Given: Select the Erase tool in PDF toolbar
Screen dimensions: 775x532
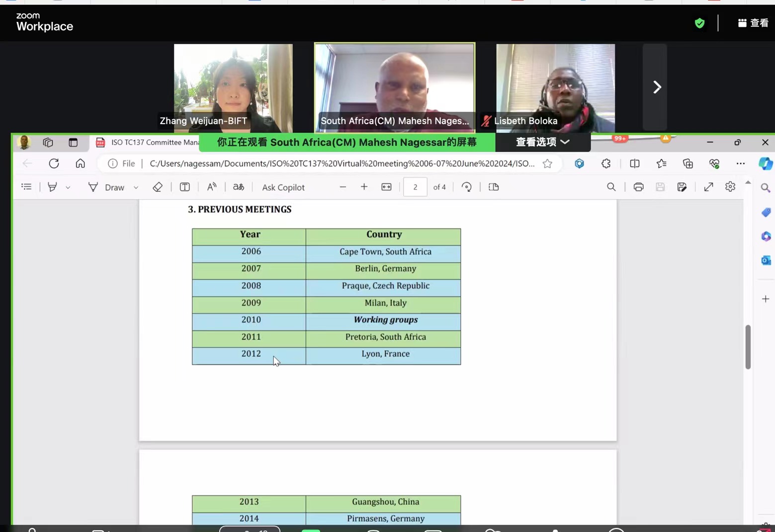Looking at the screenshot, I should coord(158,187).
